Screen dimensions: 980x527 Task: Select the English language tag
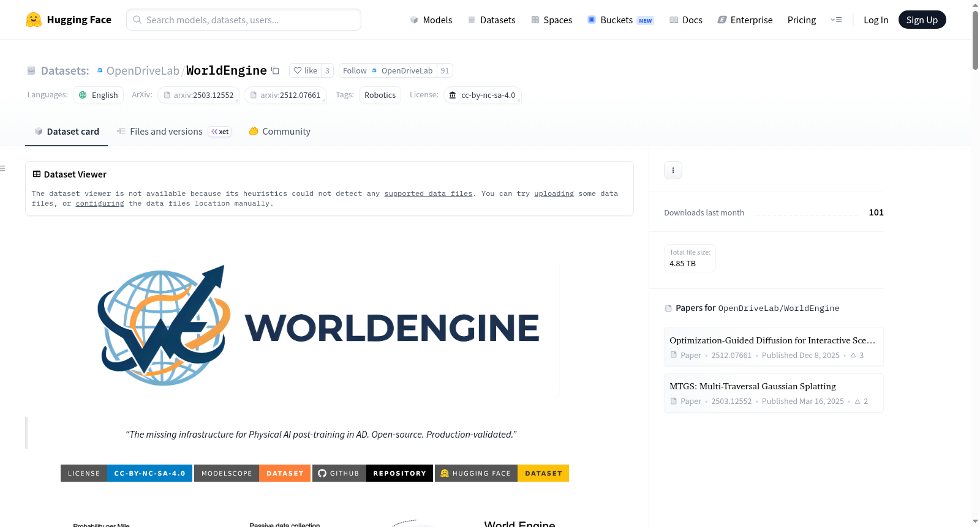pyautogui.click(x=99, y=95)
